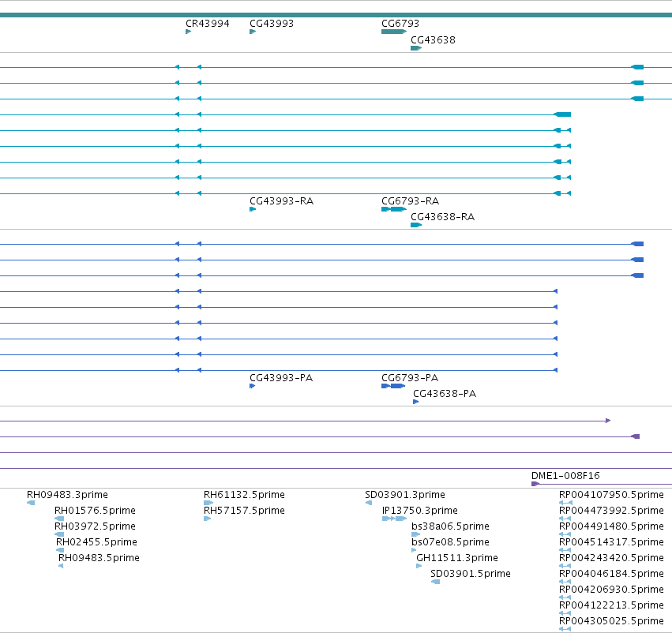
Task: Click the CG43638-PA protein glyph
Action: click(415, 402)
